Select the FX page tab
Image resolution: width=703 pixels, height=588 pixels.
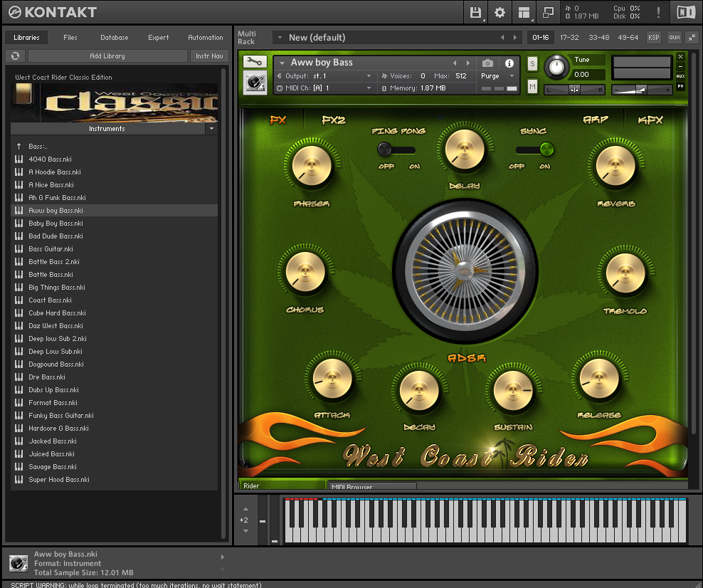pos(278,120)
